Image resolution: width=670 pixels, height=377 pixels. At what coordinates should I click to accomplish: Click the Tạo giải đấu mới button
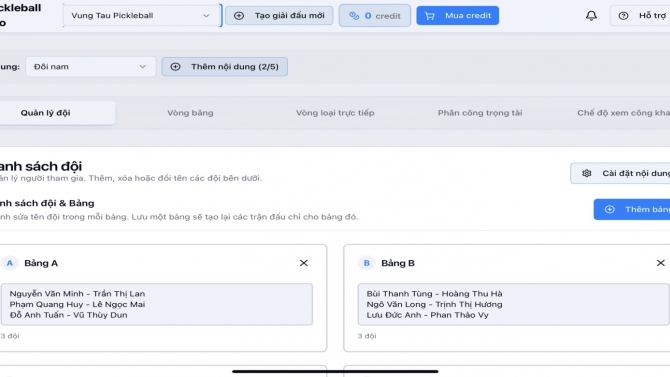(x=279, y=16)
